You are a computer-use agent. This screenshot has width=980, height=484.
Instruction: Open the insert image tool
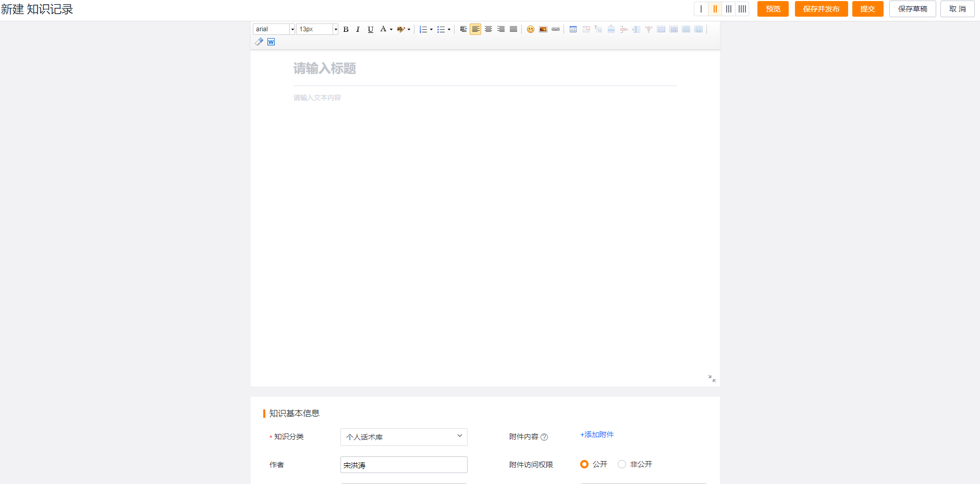coord(543,29)
